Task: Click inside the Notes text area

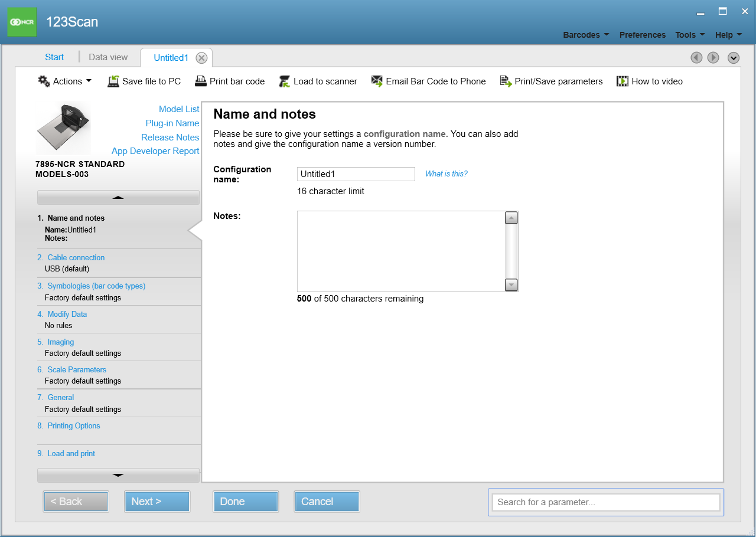Action: pos(401,251)
